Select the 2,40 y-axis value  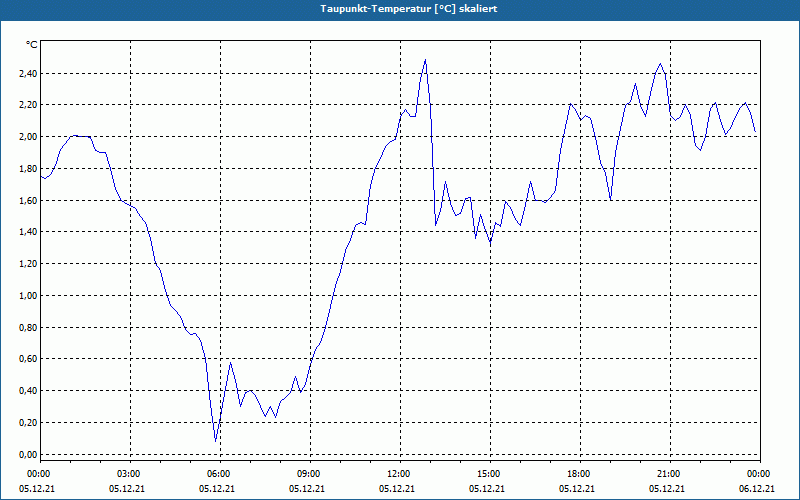[x=28, y=73]
